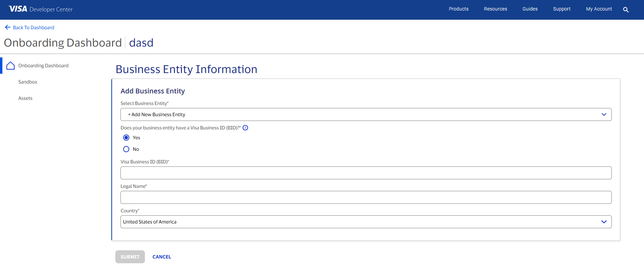Go to Guides in top navigation
The height and width of the screenshot is (269, 644).
tap(530, 9)
